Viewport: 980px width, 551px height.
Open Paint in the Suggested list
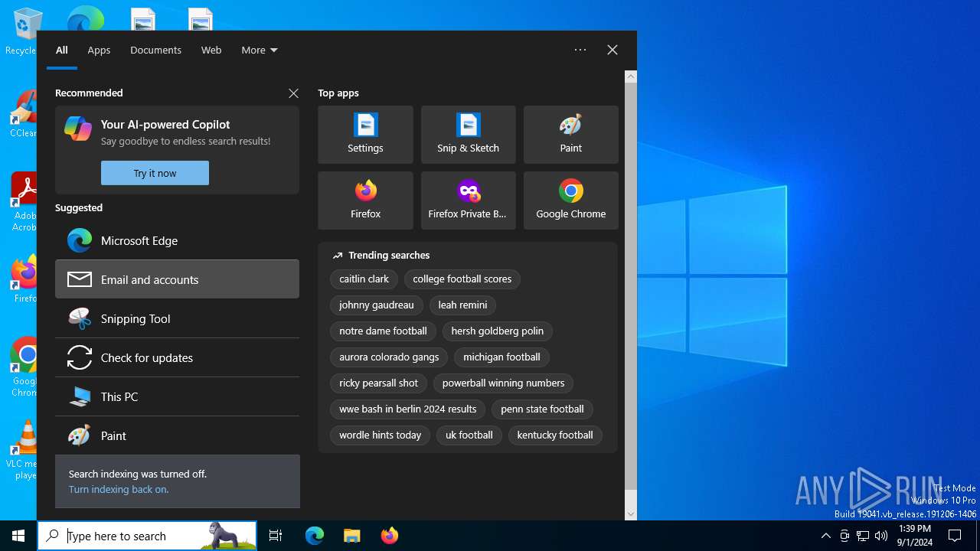[177, 435]
